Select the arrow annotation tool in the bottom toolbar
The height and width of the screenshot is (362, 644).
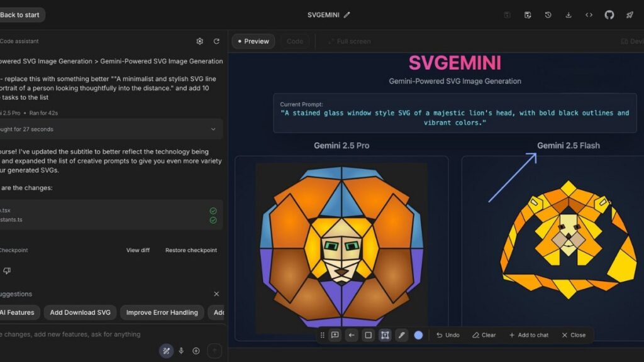click(x=352, y=335)
